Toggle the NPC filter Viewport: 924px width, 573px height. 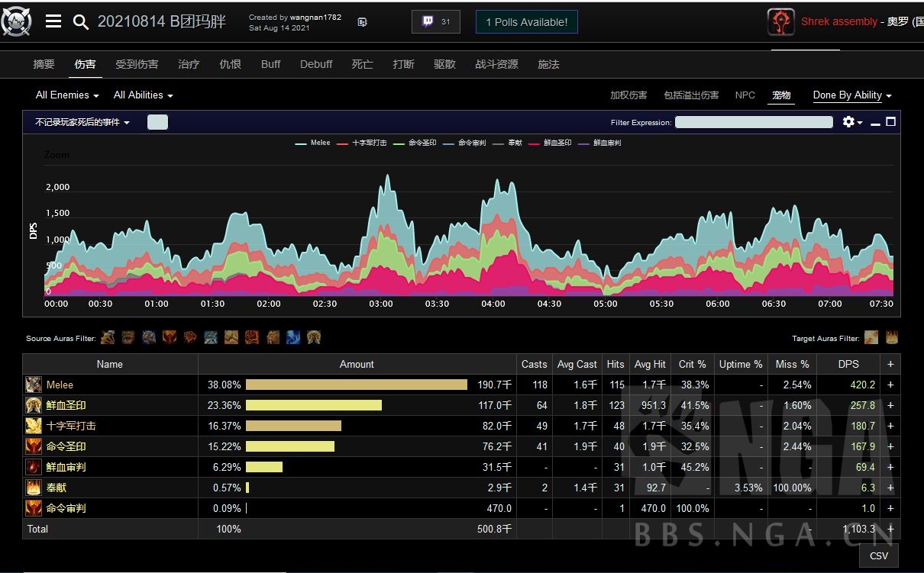[x=745, y=95]
